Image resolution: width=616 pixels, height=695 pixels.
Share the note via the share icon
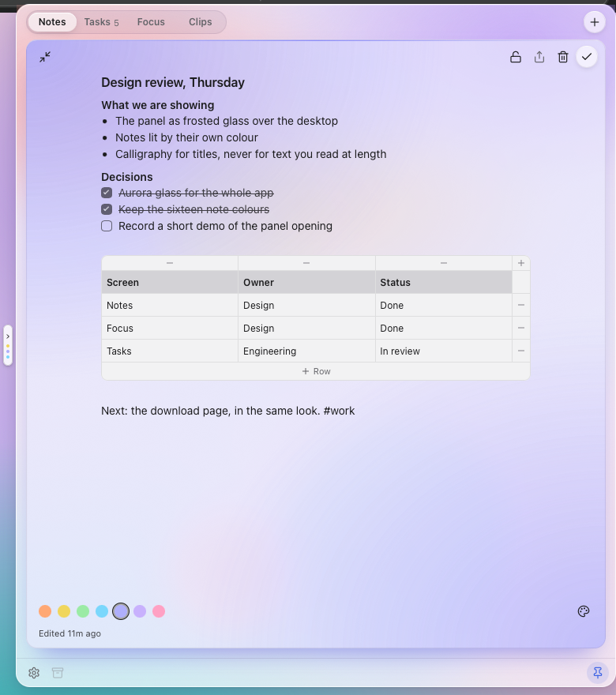[539, 57]
